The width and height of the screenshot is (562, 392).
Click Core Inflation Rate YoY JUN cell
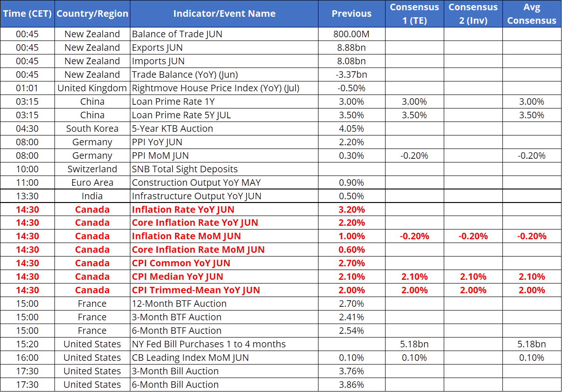pos(224,223)
